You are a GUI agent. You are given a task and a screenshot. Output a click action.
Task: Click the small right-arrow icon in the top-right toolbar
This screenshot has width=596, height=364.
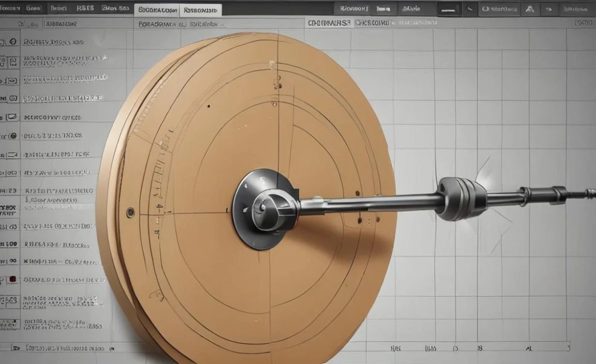tap(548, 9)
